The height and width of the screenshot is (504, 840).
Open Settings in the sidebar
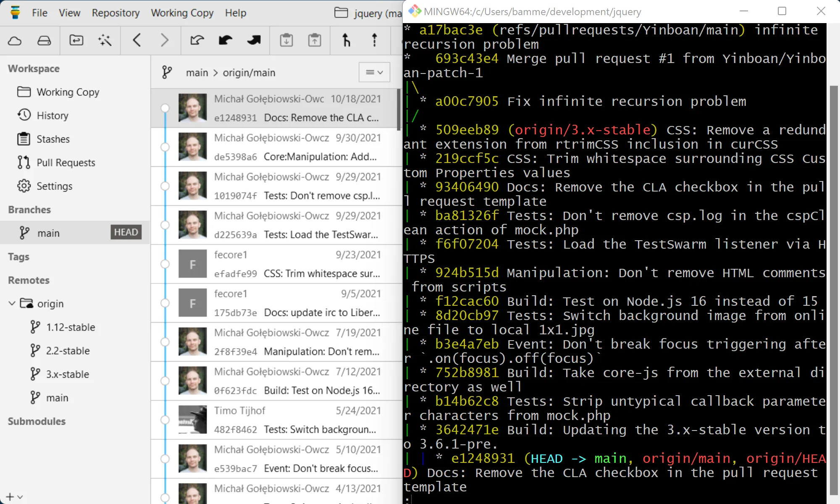click(75, 186)
